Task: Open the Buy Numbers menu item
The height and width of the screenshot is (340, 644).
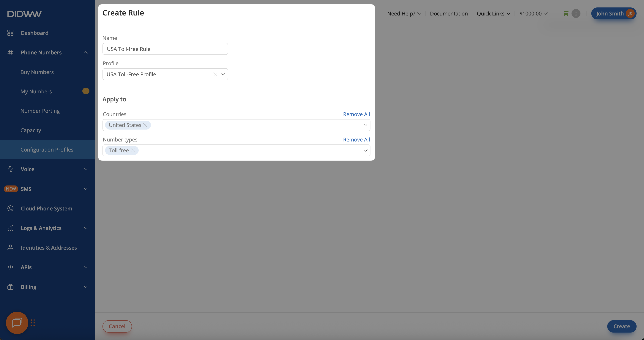Action: click(x=37, y=72)
